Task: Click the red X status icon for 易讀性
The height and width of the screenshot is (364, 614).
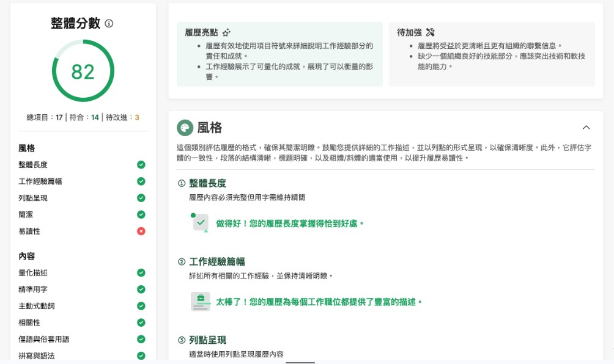Action: tap(141, 231)
